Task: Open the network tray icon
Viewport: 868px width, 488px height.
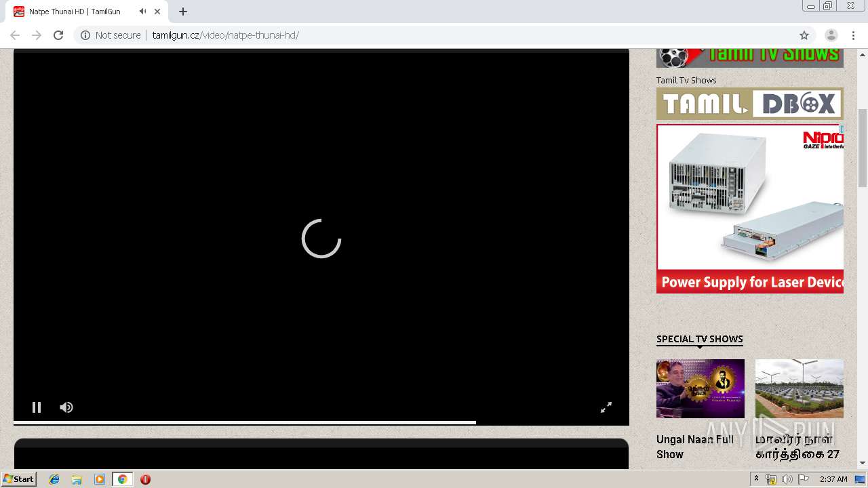Action: click(771, 479)
